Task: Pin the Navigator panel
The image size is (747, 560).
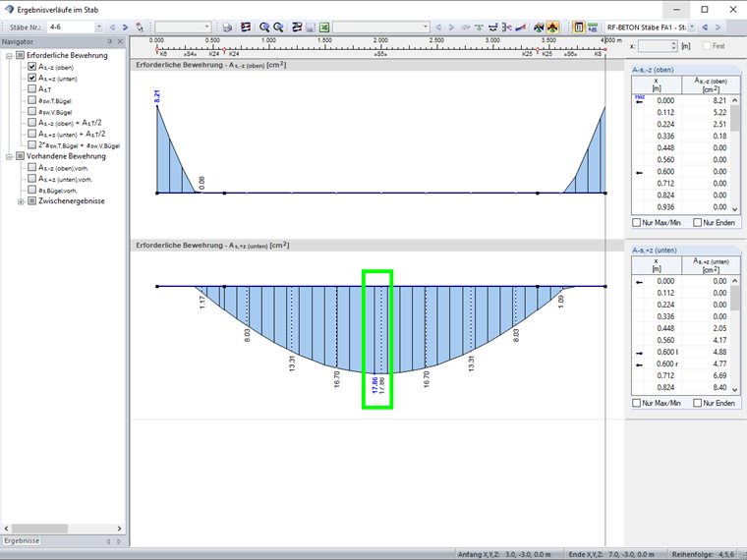Action: (109, 42)
